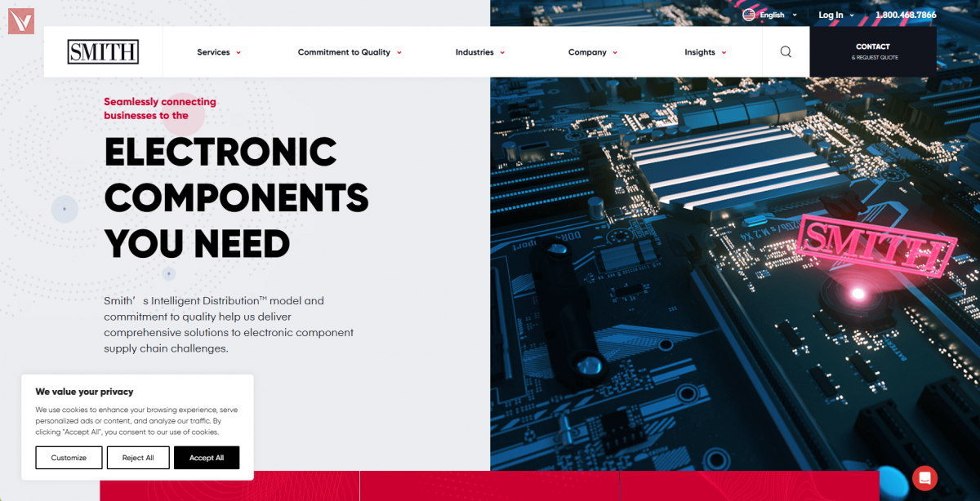Open the Insights menu
The width and height of the screenshot is (980, 501).
pyautogui.click(x=706, y=52)
